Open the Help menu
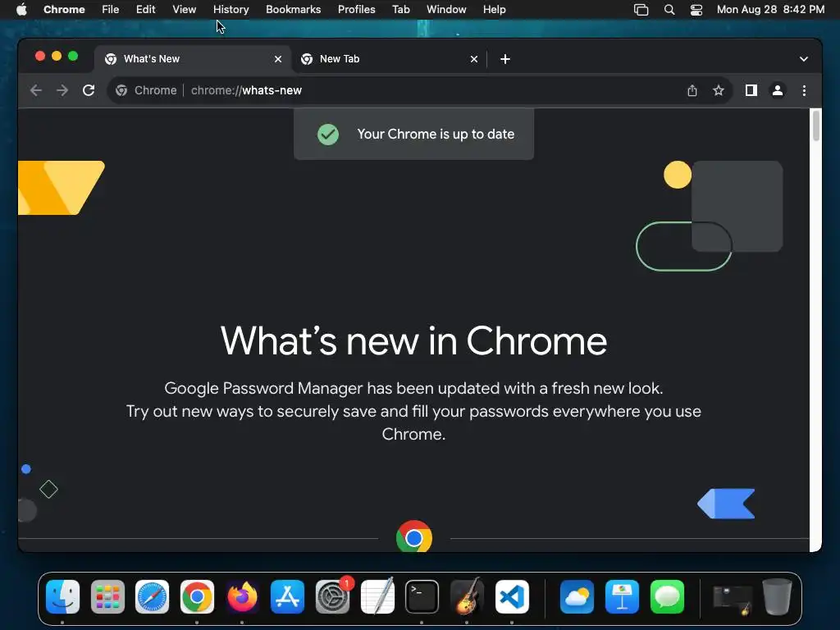 (x=495, y=10)
